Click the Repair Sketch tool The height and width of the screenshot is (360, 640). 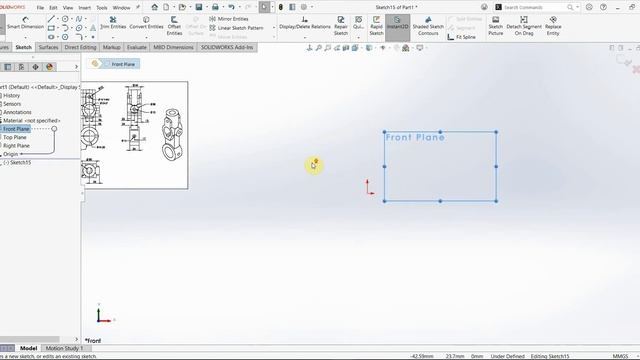coord(341,26)
